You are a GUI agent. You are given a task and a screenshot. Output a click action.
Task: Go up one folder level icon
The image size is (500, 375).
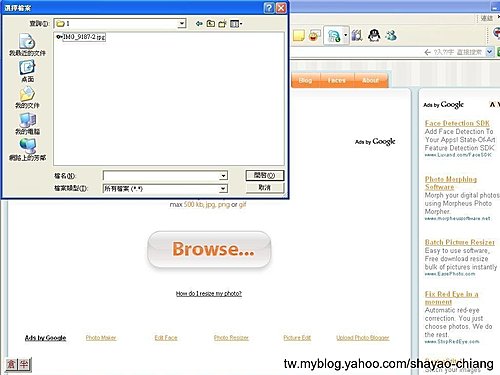[211, 23]
